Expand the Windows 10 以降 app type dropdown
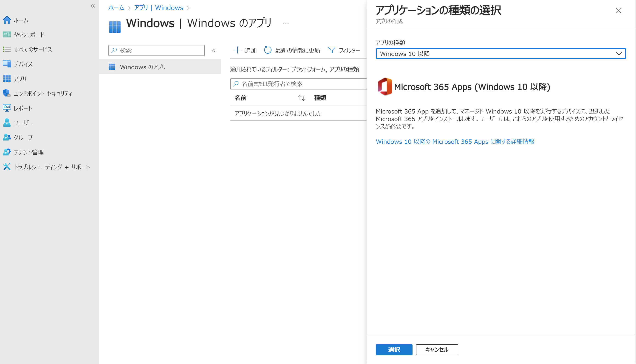The width and height of the screenshot is (636, 364). click(x=619, y=53)
